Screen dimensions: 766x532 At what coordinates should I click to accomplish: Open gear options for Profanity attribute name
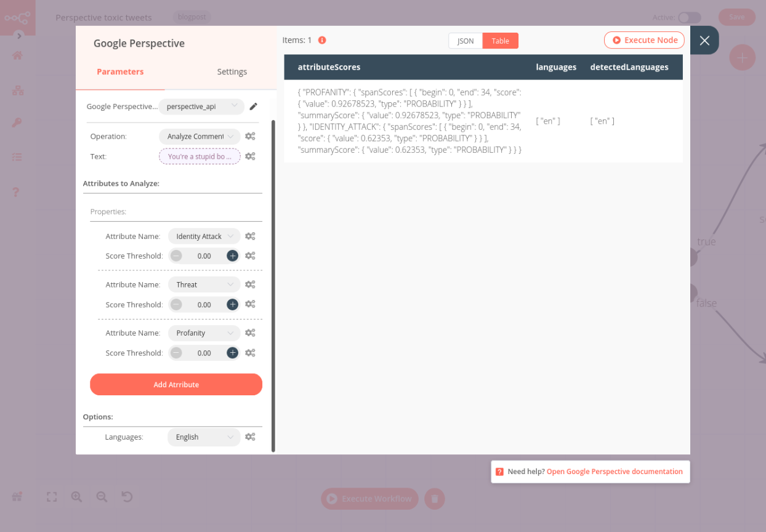coord(250,333)
